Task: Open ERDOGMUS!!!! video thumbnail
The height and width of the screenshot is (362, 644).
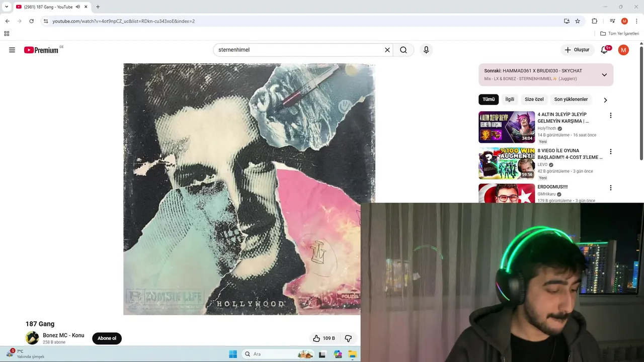Action: [x=507, y=193]
